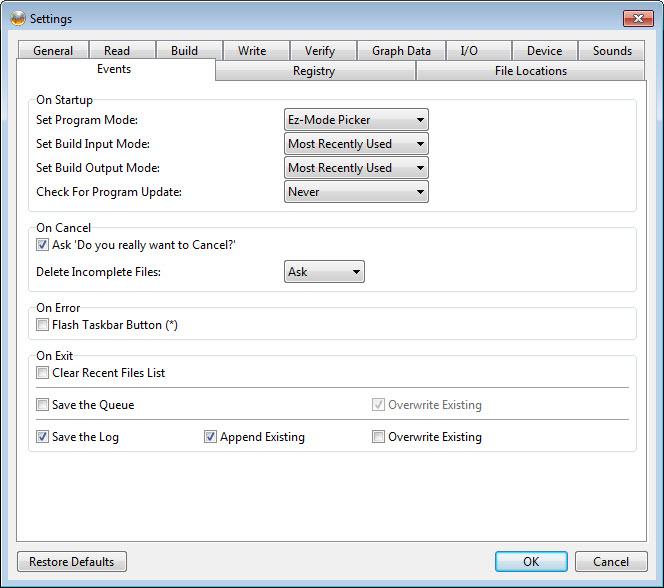Change Check For Program Update dropdown
Viewport: 664px width, 588px height.
click(356, 192)
